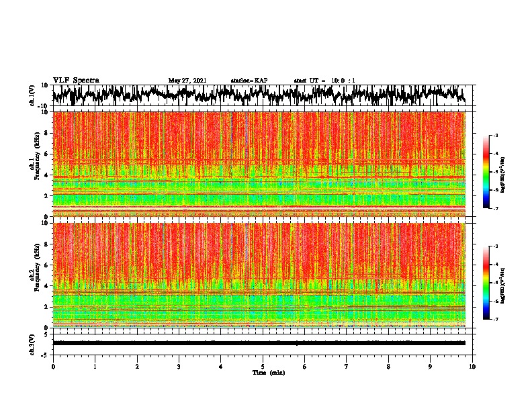Click the '9' tick on time axis
Screen dimensions: 532x411
(430, 367)
